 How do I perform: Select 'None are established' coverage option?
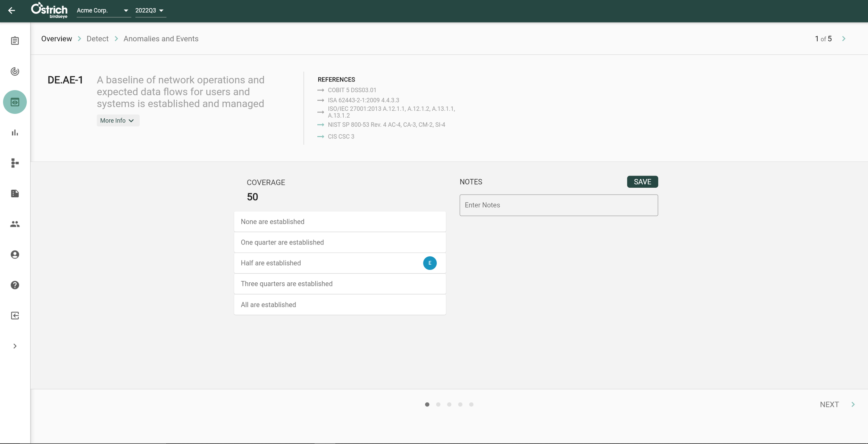(x=340, y=222)
